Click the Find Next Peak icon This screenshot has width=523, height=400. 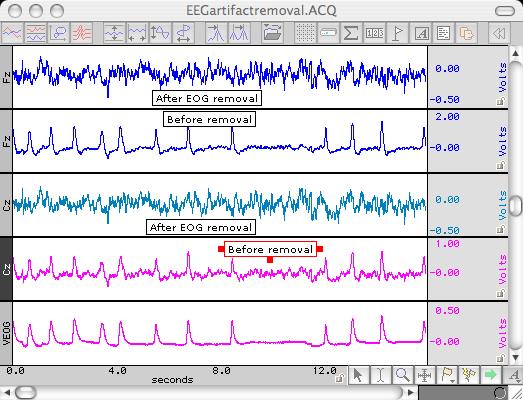[238, 33]
